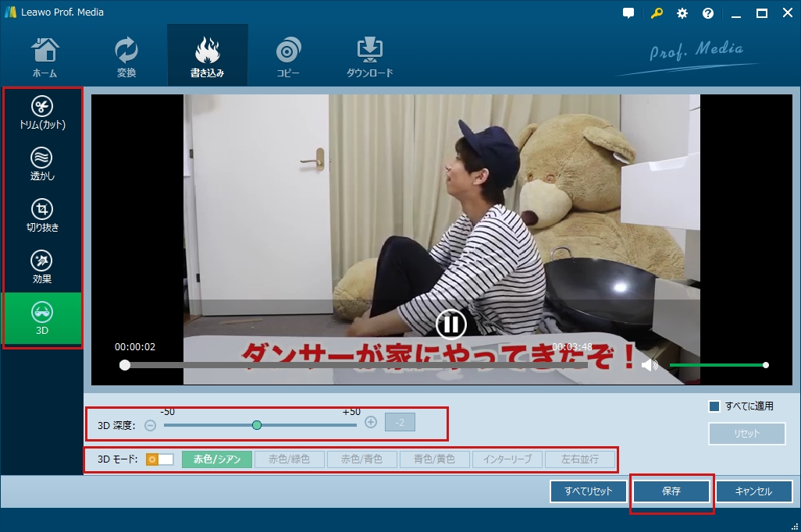Click the すべてリセット button
This screenshot has width=801, height=532.
pyautogui.click(x=589, y=491)
